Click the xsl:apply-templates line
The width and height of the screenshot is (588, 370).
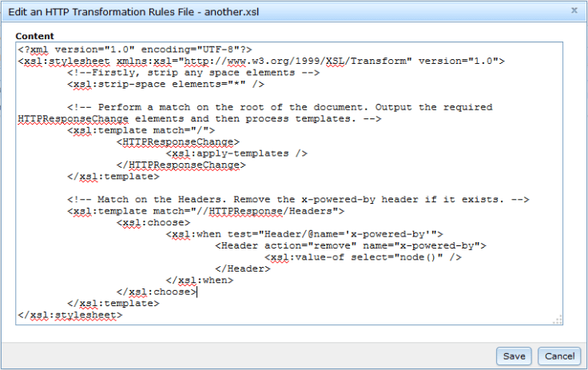[236, 153]
